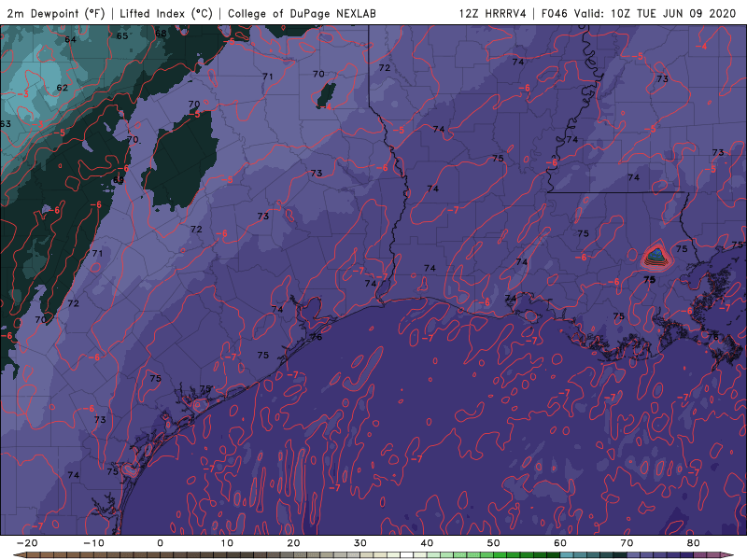The width and height of the screenshot is (747, 560).
Task: Select the -10 label on the color scale
Action: pyautogui.click(x=93, y=543)
